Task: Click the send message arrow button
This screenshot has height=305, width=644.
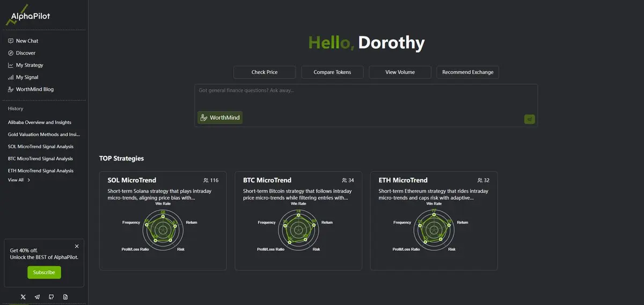Action: click(529, 119)
